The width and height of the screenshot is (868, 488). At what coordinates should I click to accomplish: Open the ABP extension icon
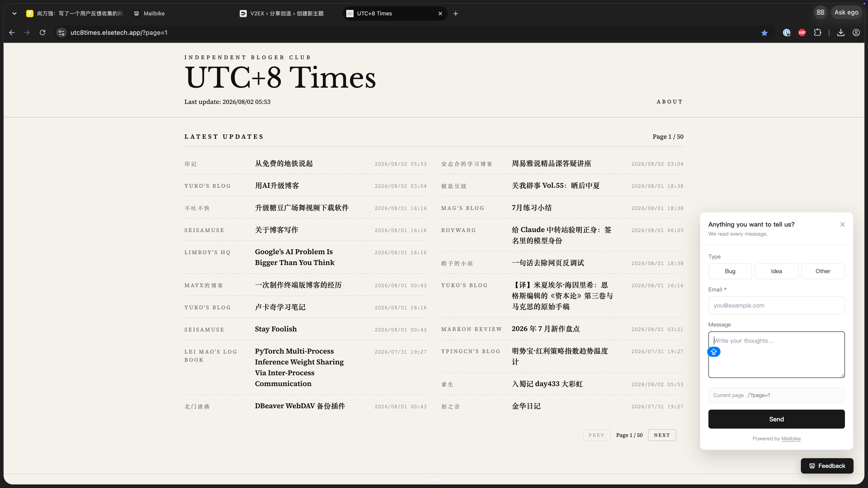pos(802,33)
